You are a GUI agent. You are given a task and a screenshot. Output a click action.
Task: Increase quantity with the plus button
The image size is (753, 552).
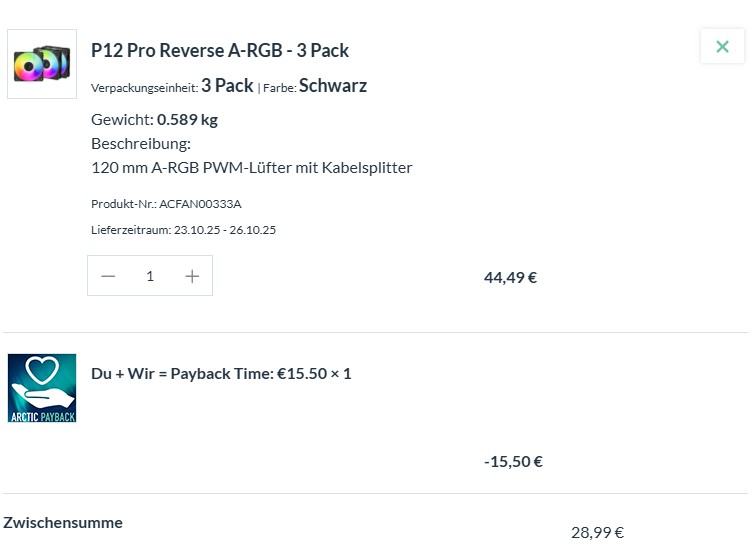coord(192,276)
